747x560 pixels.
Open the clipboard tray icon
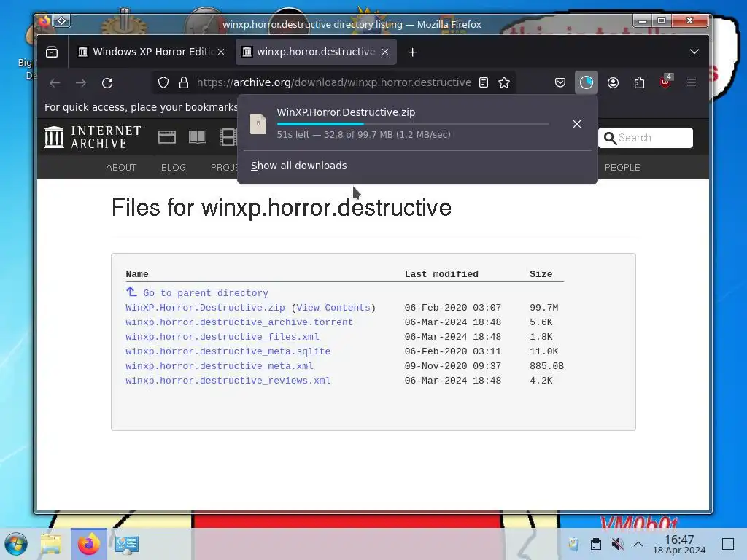click(x=595, y=544)
